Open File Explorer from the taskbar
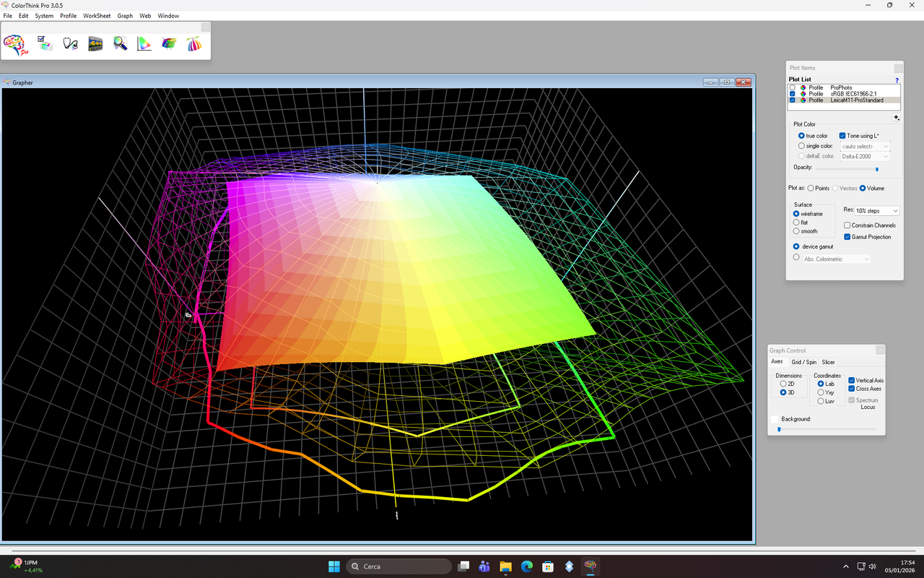This screenshot has width=924, height=578. pyautogui.click(x=505, y=566)
